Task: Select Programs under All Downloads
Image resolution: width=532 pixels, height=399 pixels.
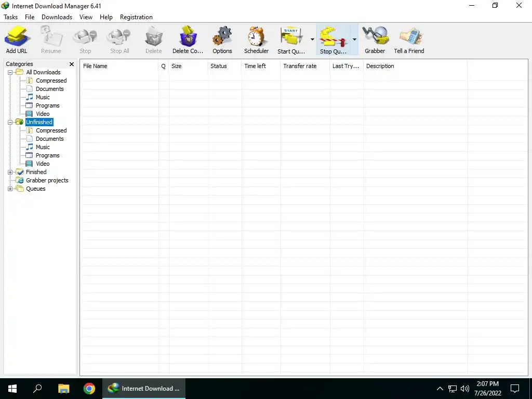Action: click(x=47, y=105)
